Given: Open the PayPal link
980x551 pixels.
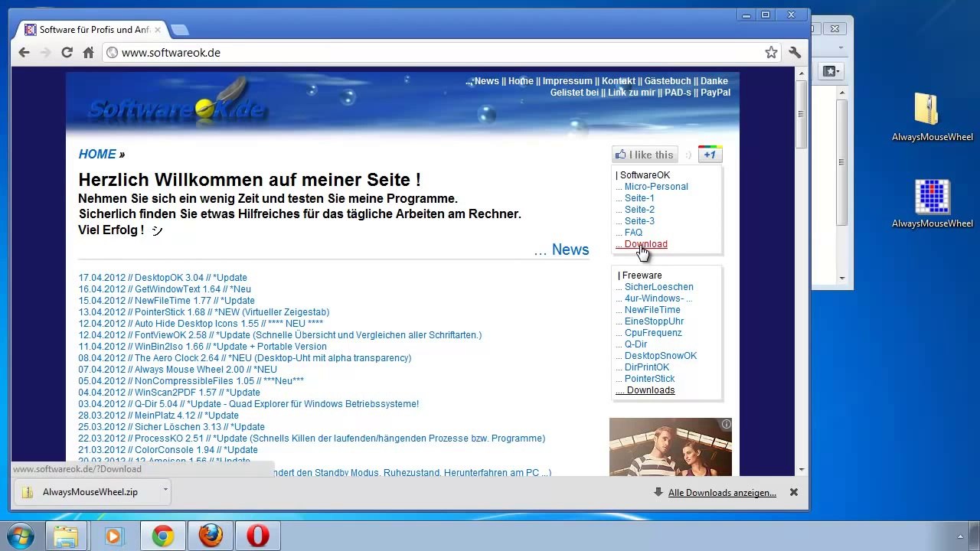Looking at the screenshot, I should pos(715,93).
